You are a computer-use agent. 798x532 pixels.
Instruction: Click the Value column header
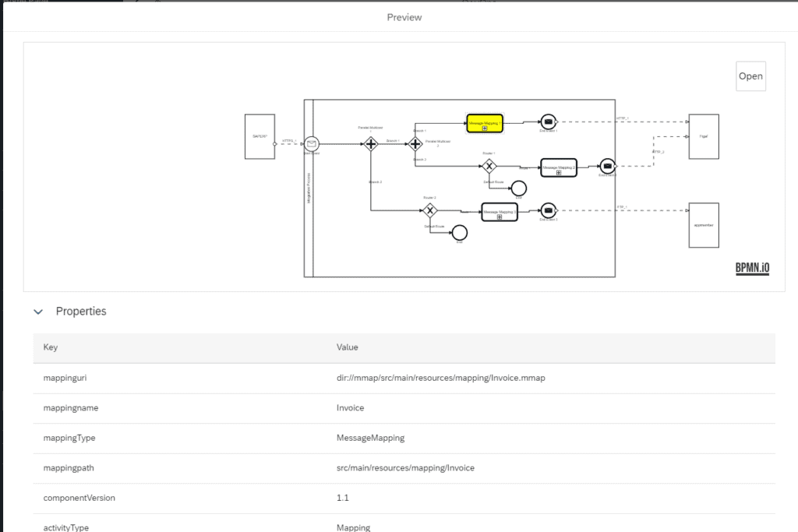347,347
